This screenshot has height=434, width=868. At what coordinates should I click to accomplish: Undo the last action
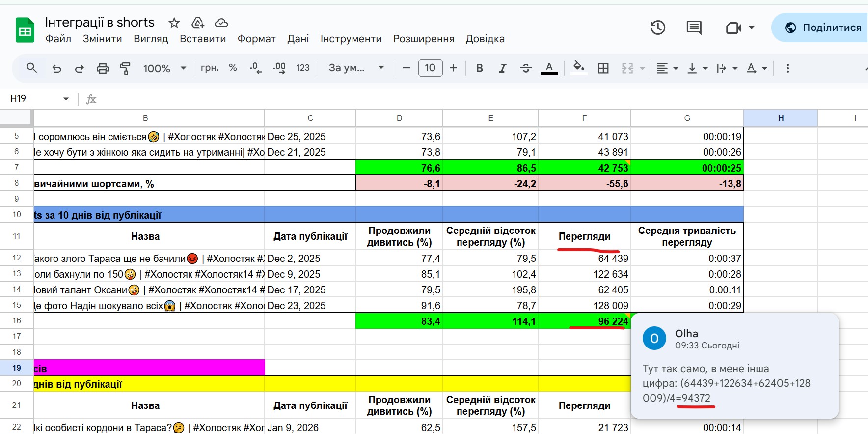click(x=56, y=68)
